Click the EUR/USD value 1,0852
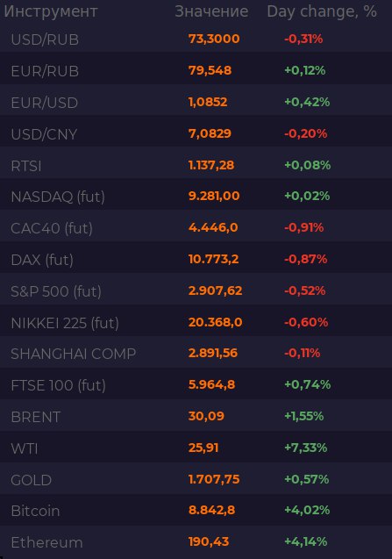This screenshot has height=559, width=392. 208,102
